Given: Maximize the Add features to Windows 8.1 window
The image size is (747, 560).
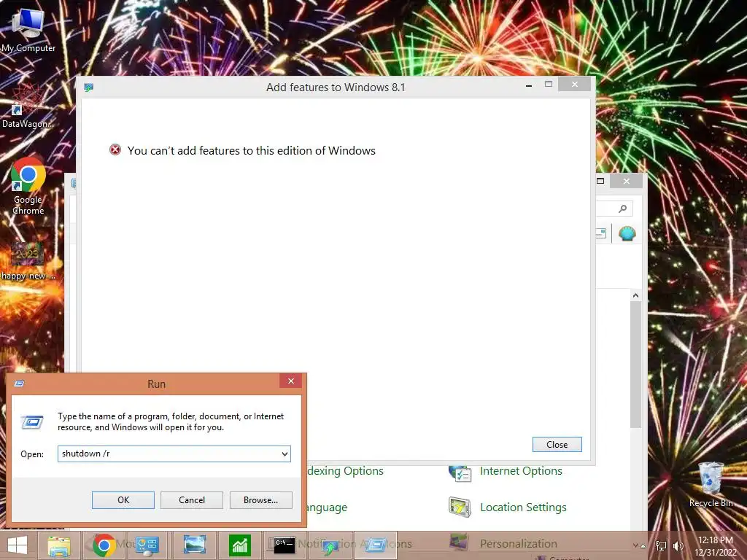Looking at the screenshot, I should [549, 85].
